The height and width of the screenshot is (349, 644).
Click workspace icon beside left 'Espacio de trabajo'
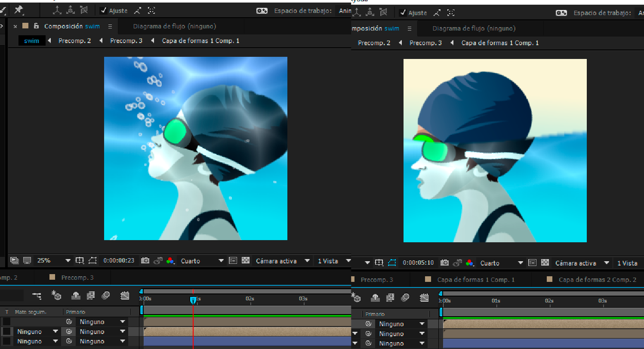(262, 11)
